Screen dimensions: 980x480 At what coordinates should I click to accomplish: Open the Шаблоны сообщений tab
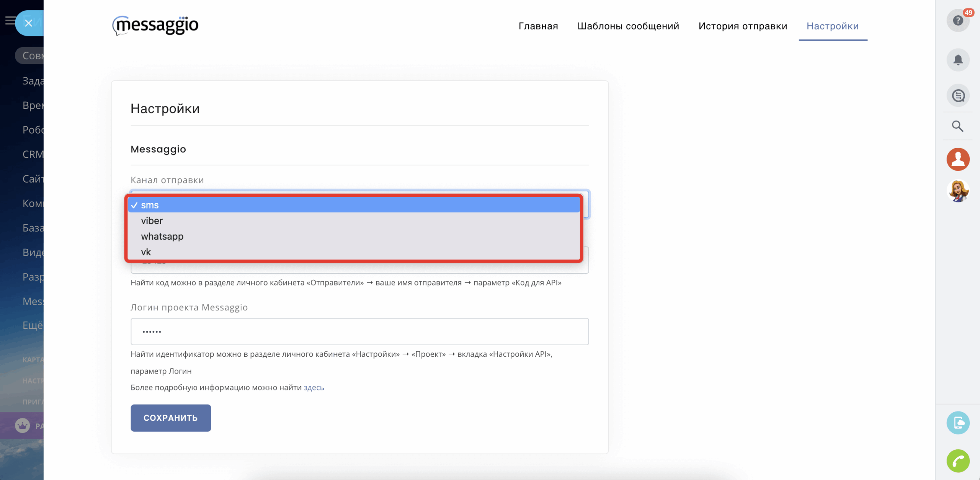(628, 26)
